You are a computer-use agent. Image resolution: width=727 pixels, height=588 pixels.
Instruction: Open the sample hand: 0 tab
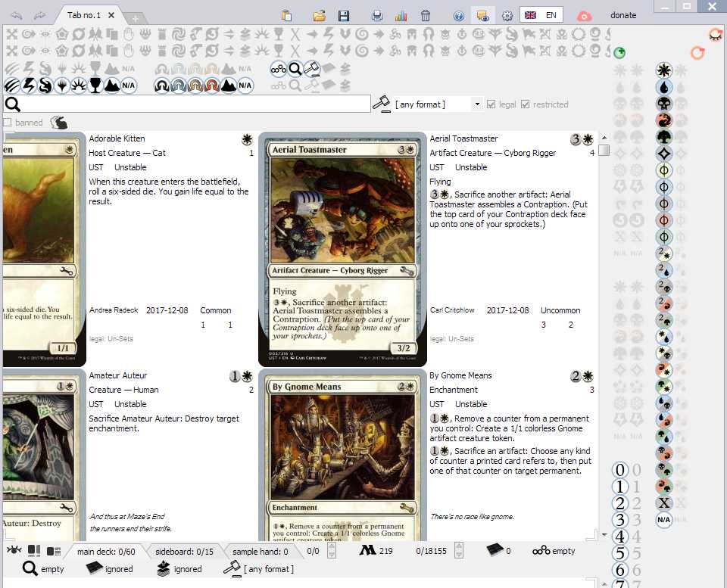(x=260, y=552)
